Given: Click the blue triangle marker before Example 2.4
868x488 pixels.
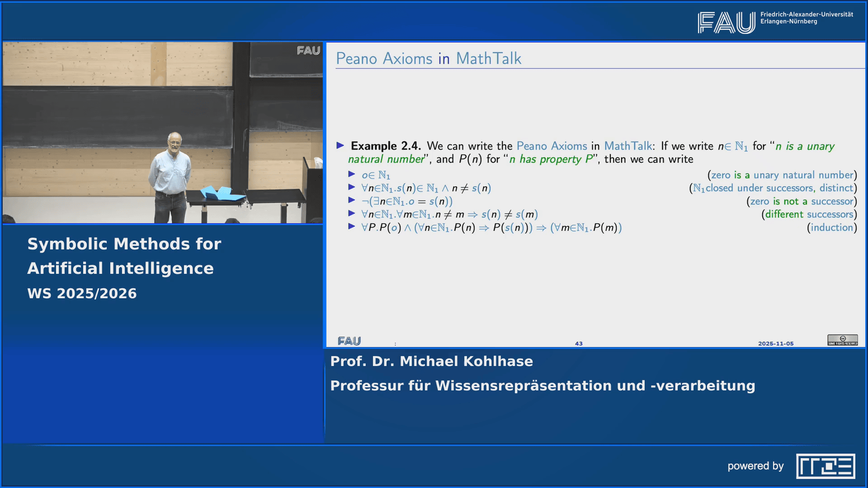Looking at the screenshot, I should [340, 146].
